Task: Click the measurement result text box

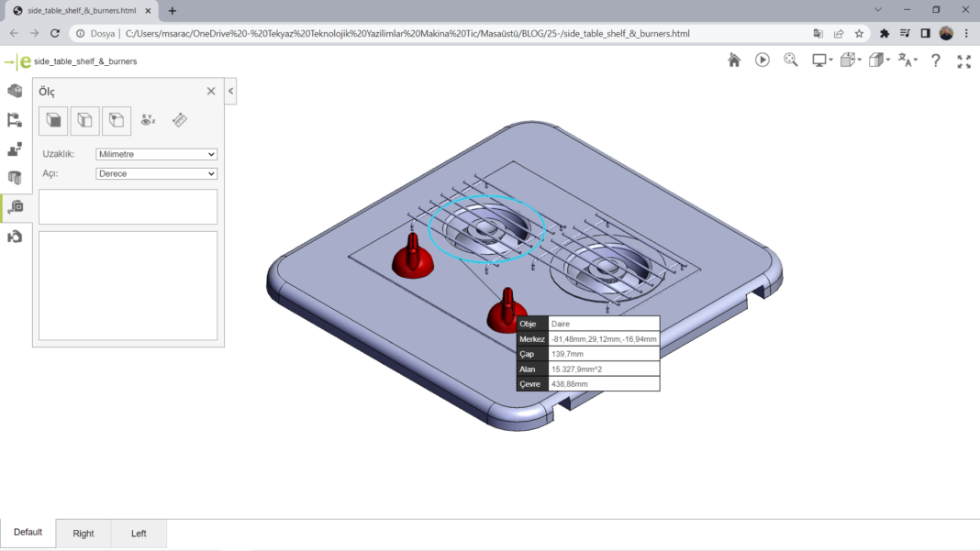Action: tap(128, 207)
